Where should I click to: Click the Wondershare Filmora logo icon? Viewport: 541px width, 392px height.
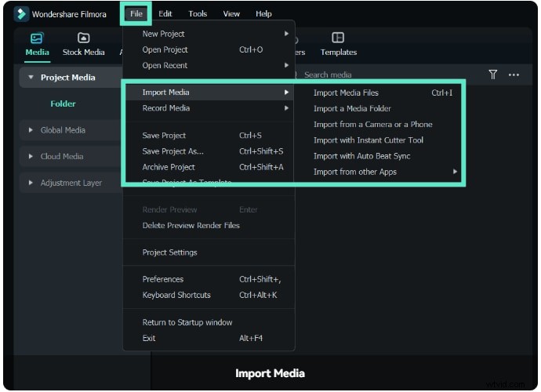[21, 13]
